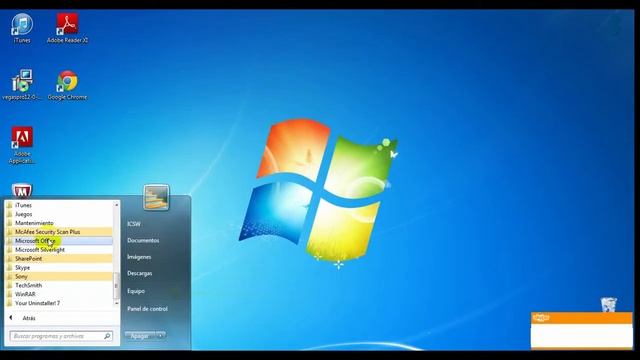Expand the Sony folder
This screenshot has height=360, width=640.
pos(59,276)
